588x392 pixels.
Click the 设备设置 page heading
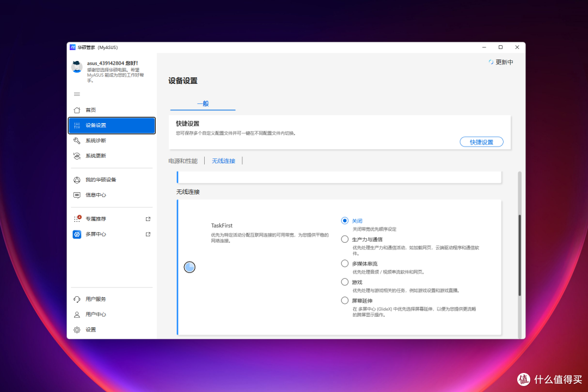coord(182,81)
